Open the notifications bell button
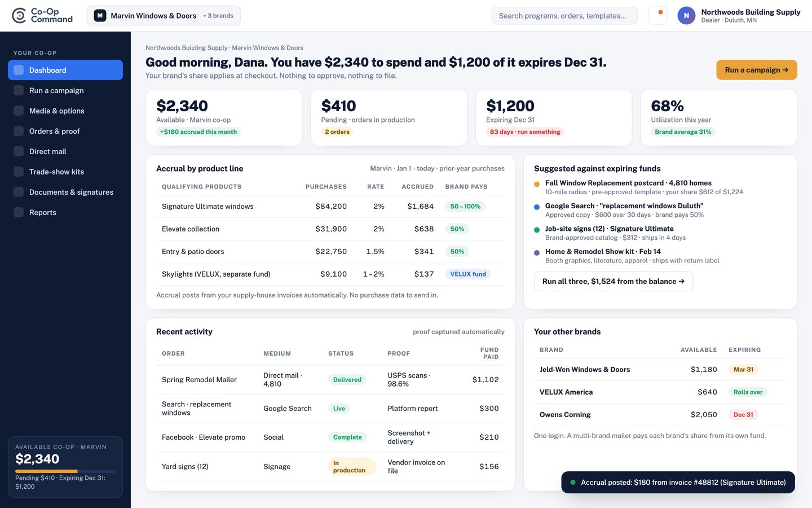 pyautogui.click(x=657, y=16)
